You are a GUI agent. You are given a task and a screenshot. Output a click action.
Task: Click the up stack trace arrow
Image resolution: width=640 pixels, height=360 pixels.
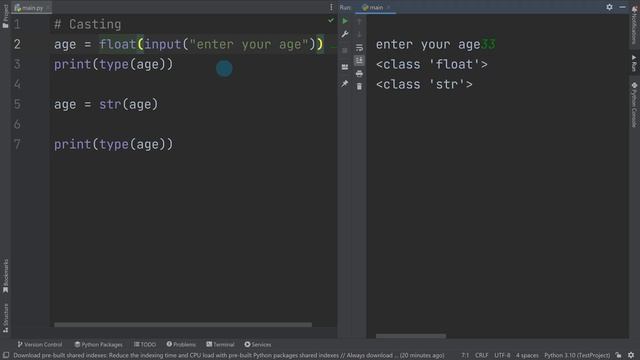(x=359, y=21)
